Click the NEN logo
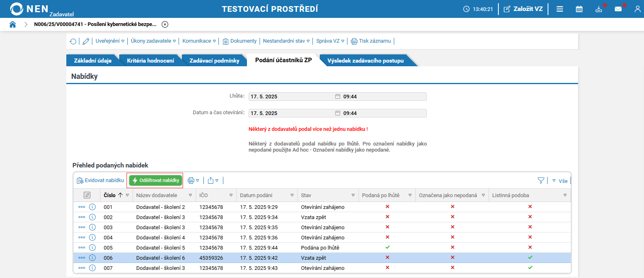The image size is (644, 278). [29, 9]
